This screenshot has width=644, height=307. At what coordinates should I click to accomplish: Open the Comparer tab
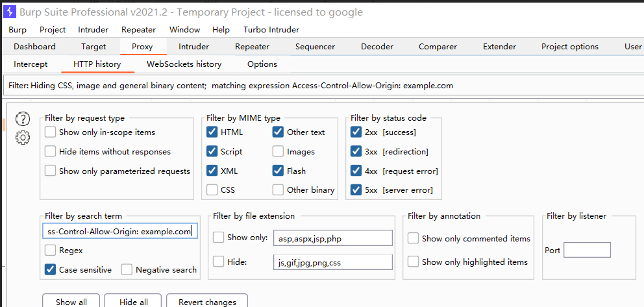pos(438,46)
